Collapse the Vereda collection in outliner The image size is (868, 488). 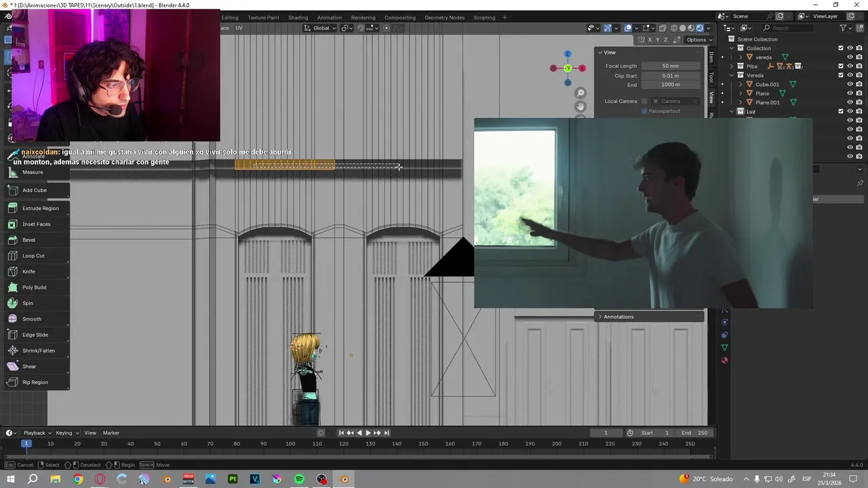[x=732, y=75]
